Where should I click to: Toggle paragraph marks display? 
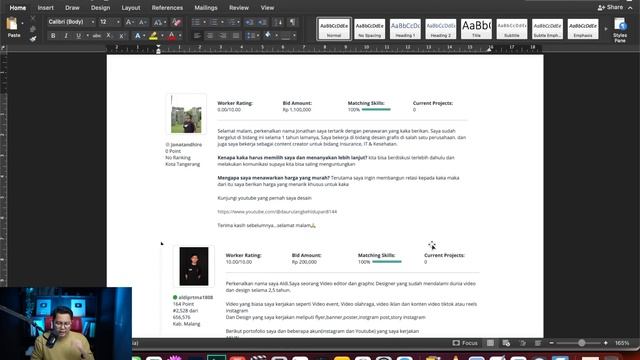[x=293, y=22]
